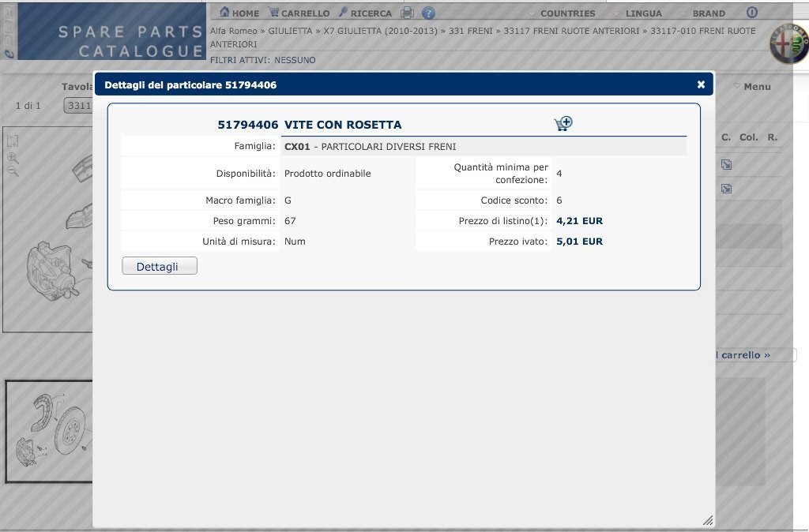809x532 pixels.
Task: Select the front brakes drawing thumbnail
Action: point(50,432)
